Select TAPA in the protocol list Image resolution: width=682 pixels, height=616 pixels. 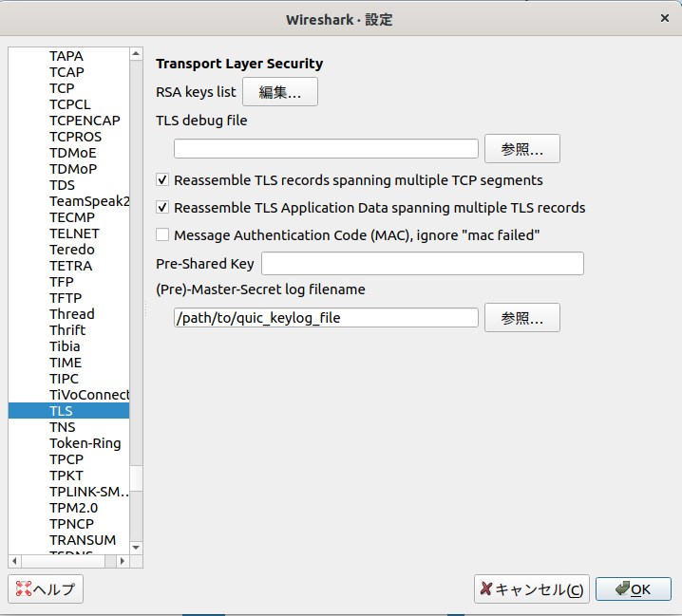click(x=66, y=56)
